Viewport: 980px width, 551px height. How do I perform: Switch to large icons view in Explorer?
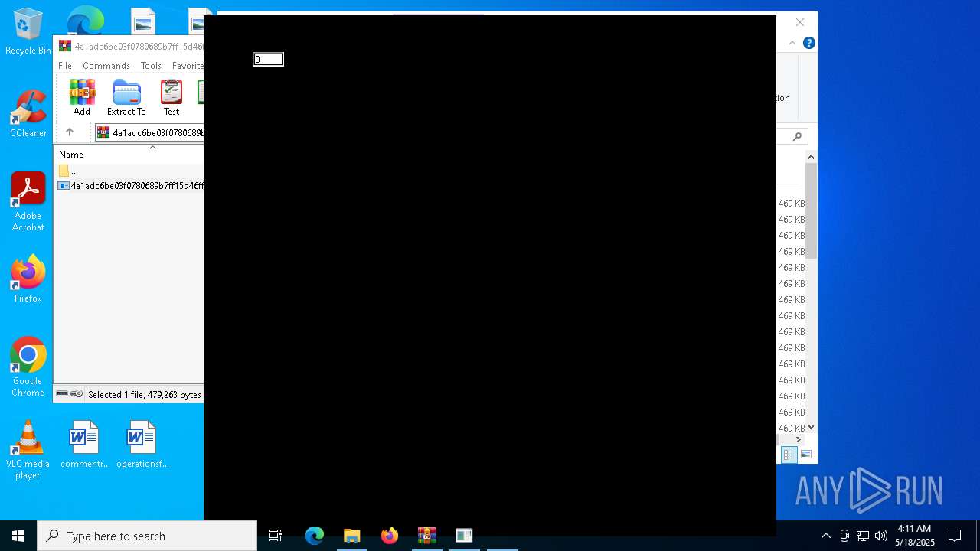click(806, 455)
